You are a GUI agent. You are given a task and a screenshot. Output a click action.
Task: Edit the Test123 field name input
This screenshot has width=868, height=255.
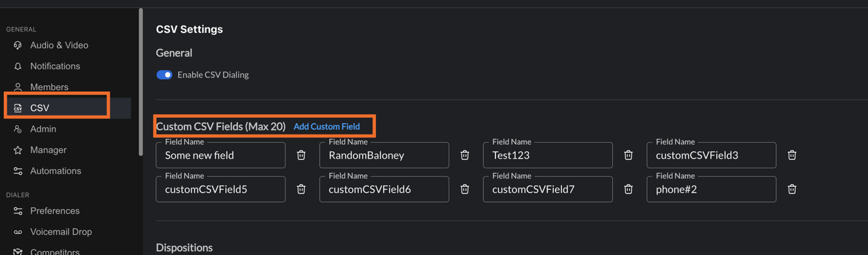pyautogui.click(x=548, y=155)
